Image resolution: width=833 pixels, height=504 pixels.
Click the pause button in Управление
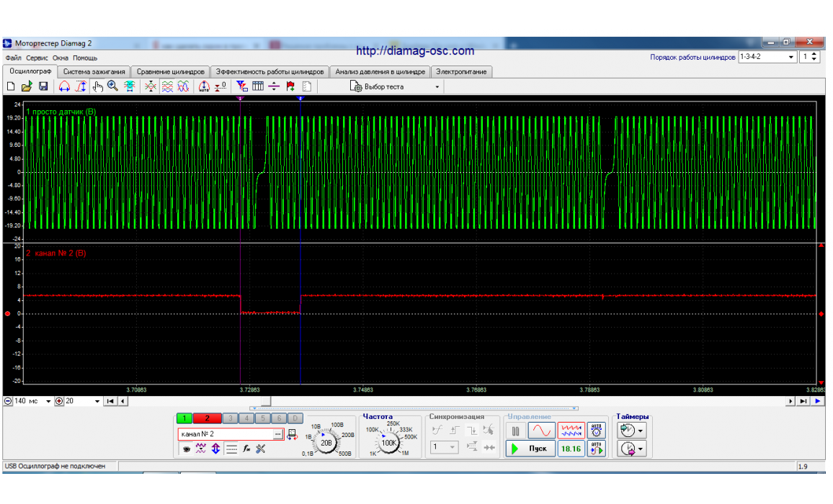point(515,431)
